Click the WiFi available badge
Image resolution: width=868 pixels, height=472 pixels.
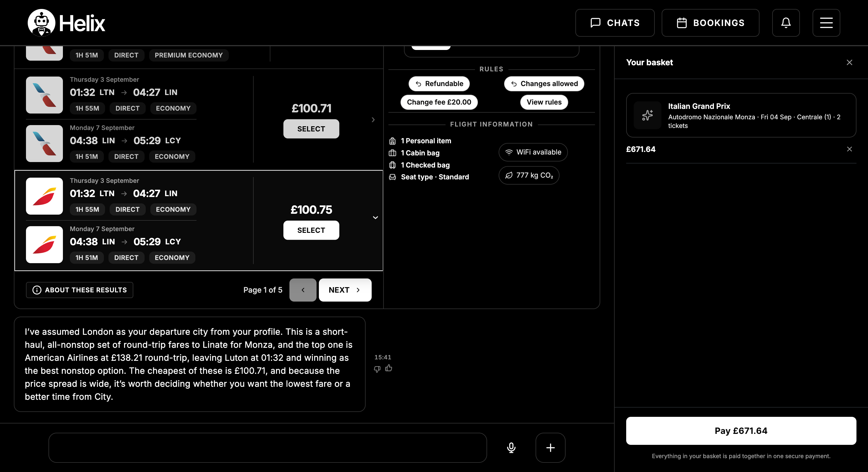533,152
